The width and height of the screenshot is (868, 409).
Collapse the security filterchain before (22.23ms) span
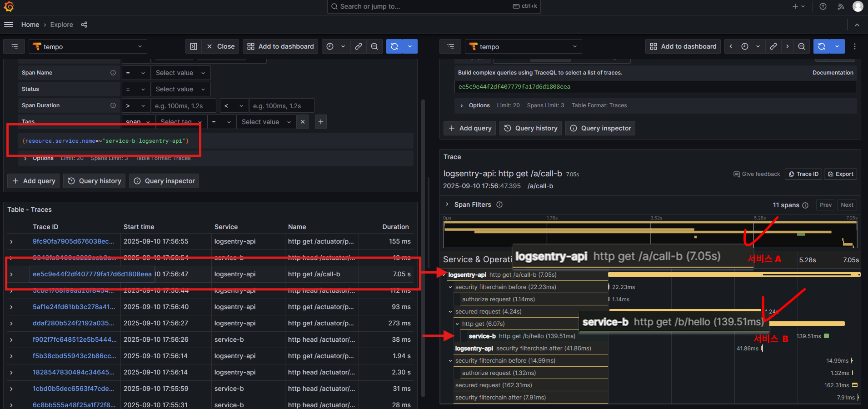[x=450, y=287]
